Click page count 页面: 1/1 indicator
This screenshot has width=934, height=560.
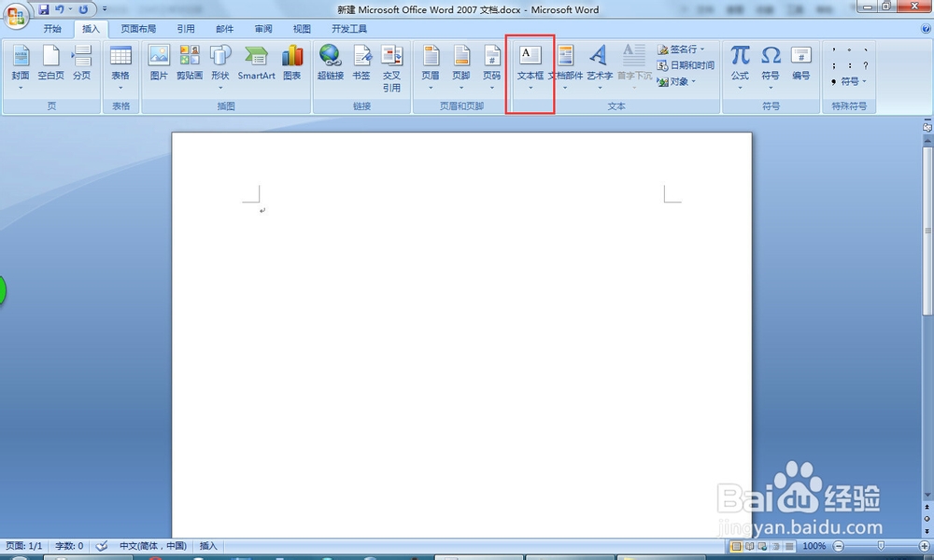click(x=24, y=546)
